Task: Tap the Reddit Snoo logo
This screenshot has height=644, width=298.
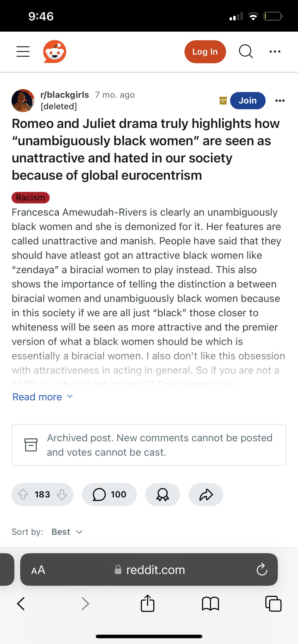Action: tap(55, 52)
